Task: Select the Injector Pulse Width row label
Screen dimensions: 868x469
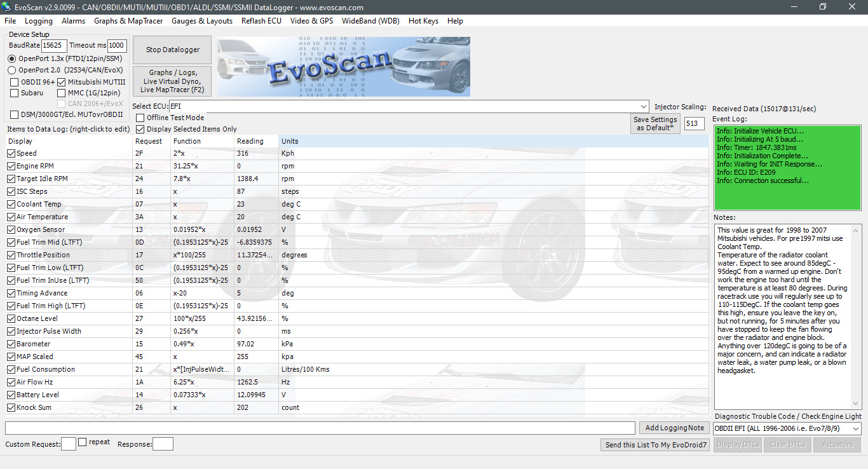Action: coord(49,331)
